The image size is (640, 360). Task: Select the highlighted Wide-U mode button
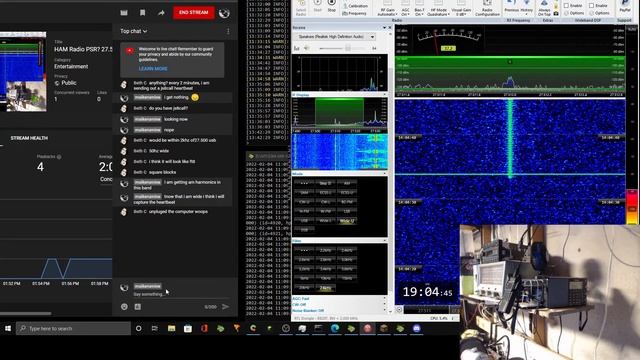click(347, 221)
